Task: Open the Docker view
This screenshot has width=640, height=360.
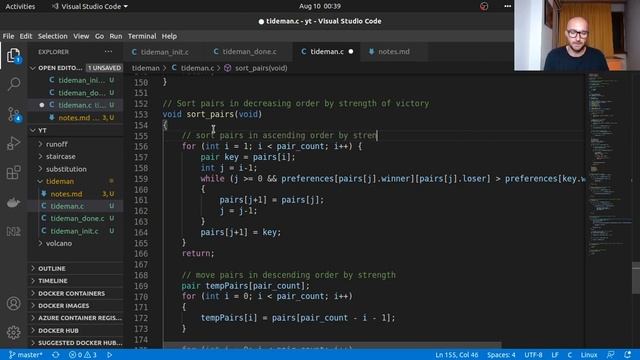Action: pyautogui.click(x=13, y=202)
